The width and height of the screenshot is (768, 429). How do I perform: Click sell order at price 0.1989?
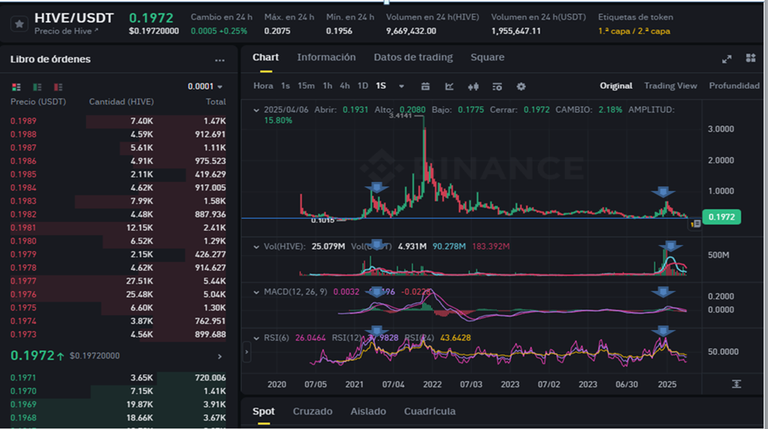click(x=118, y=121)
